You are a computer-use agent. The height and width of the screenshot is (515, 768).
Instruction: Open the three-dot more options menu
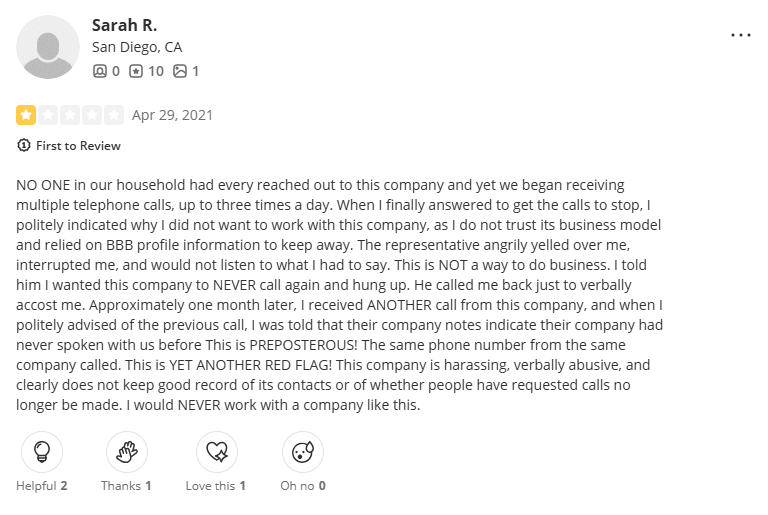coord(740,35)
